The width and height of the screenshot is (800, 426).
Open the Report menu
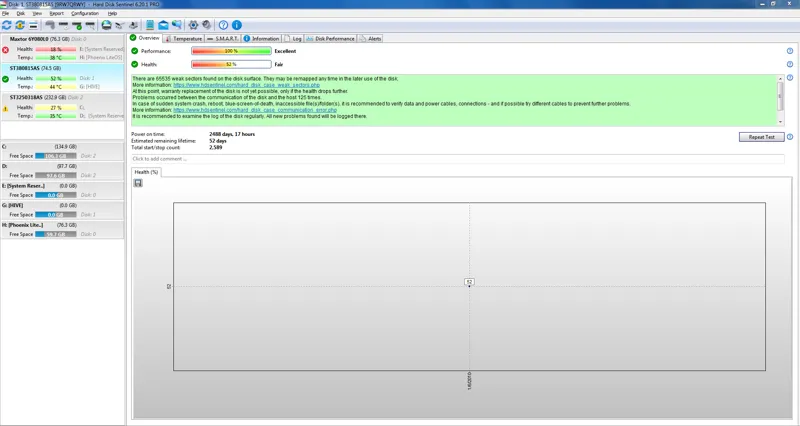[x=57, y=13]
